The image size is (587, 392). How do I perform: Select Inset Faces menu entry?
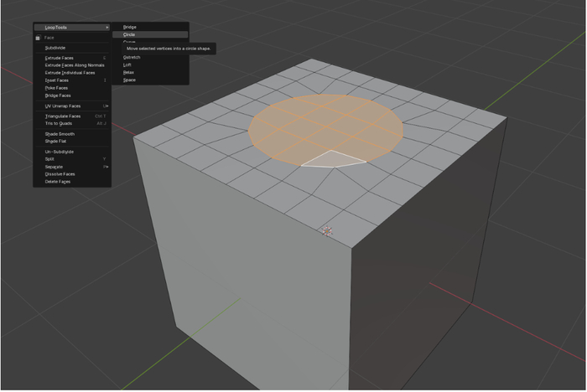pos(56,80)
